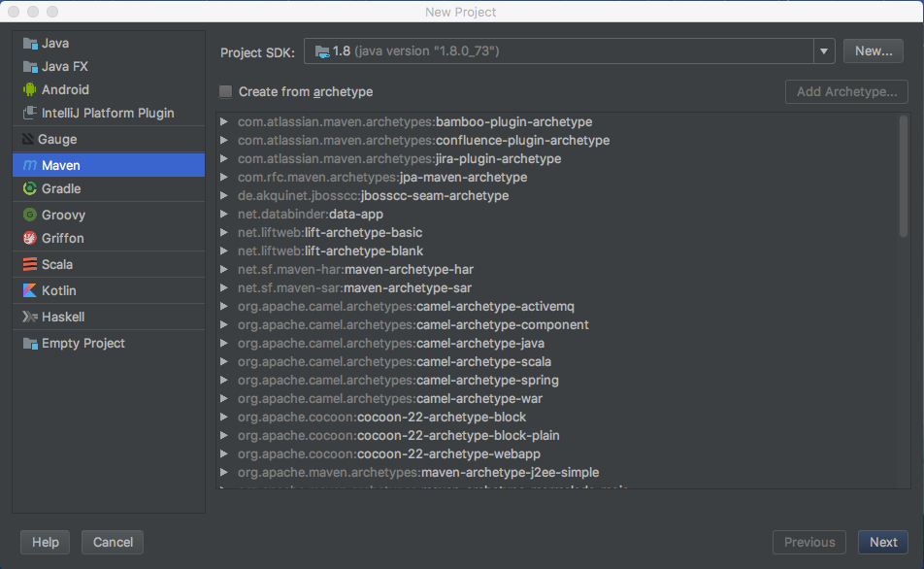Click the archetype list vertical scrollbar
924x569 pixels.
pyautogui.click(x=904, y=177)
